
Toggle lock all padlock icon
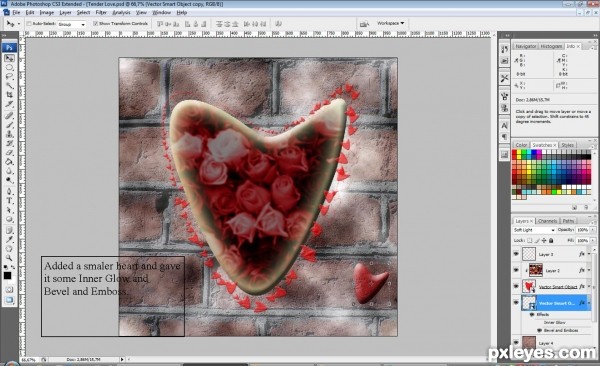(x=551, y=240)
